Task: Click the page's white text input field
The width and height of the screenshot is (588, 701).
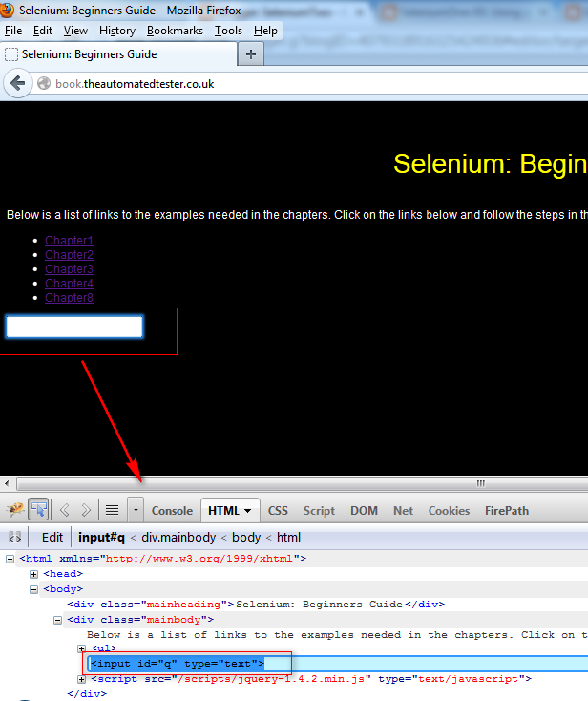Action: point(74,327)
